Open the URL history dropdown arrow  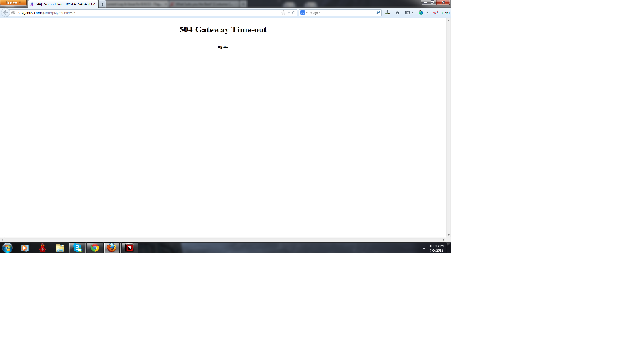point(289,13)
